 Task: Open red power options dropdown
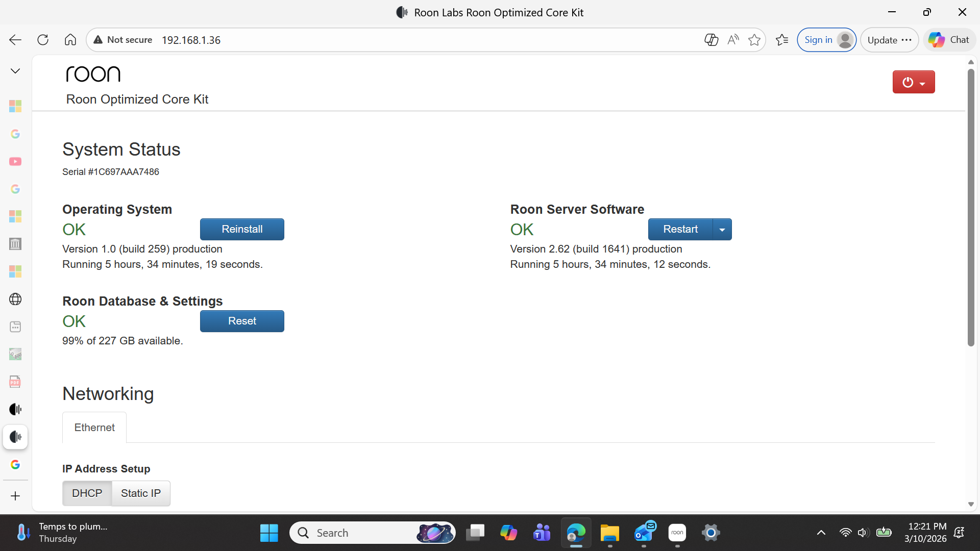click(914, 82)
